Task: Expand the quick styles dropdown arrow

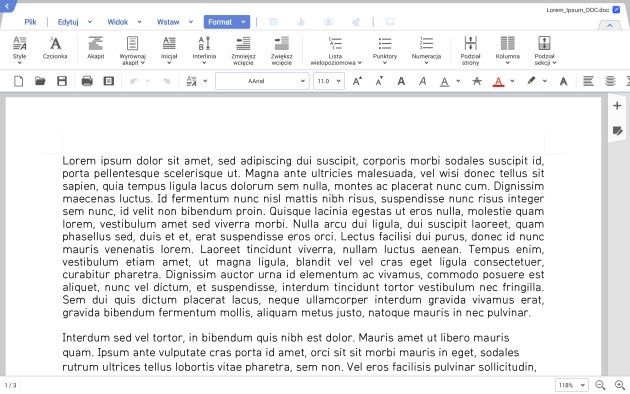Action: (205, 81)
